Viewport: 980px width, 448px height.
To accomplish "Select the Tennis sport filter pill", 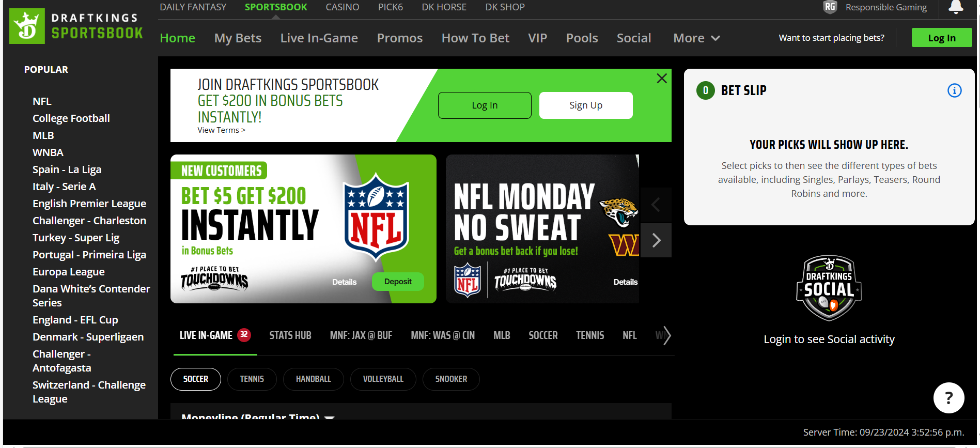I will (252, 379).
